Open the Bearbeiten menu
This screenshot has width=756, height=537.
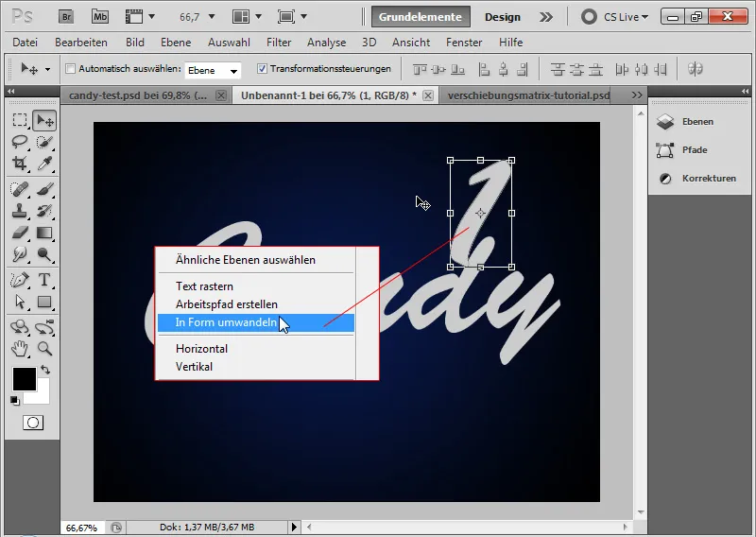81,43
